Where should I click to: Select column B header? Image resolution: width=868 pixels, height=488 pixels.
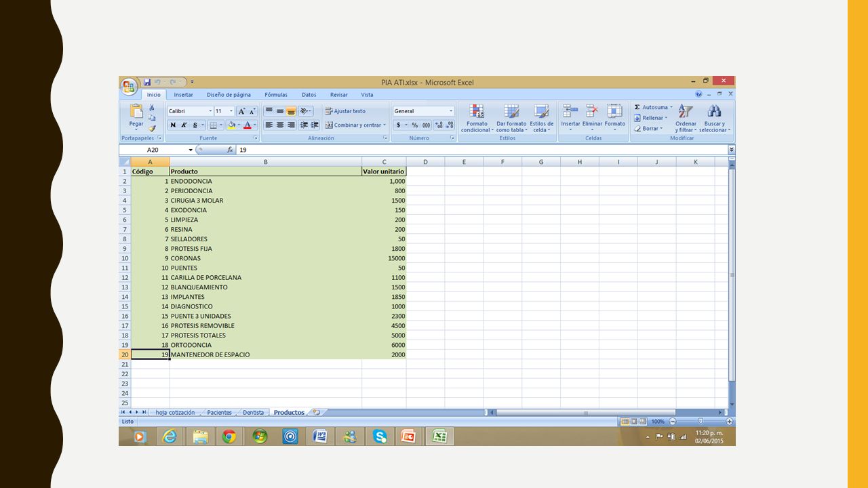[265, 162]
